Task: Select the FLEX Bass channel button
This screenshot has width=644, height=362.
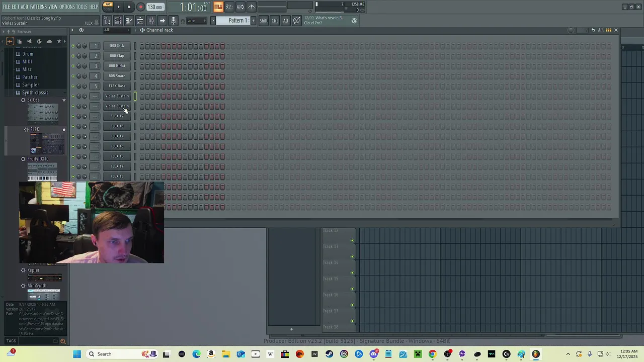Action: 117,86
